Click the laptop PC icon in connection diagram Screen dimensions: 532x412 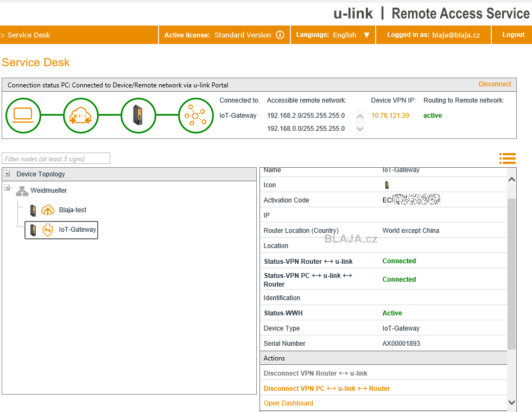tap(23, 116)
